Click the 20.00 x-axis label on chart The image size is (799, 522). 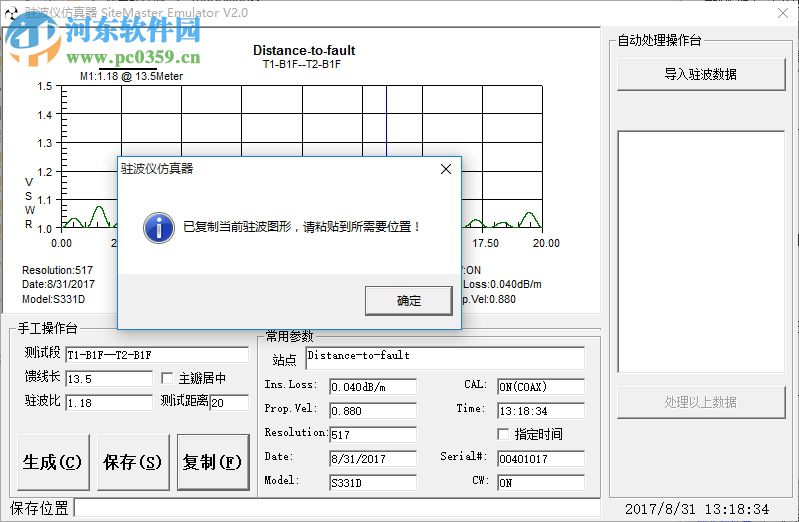(x=546, y=243)
